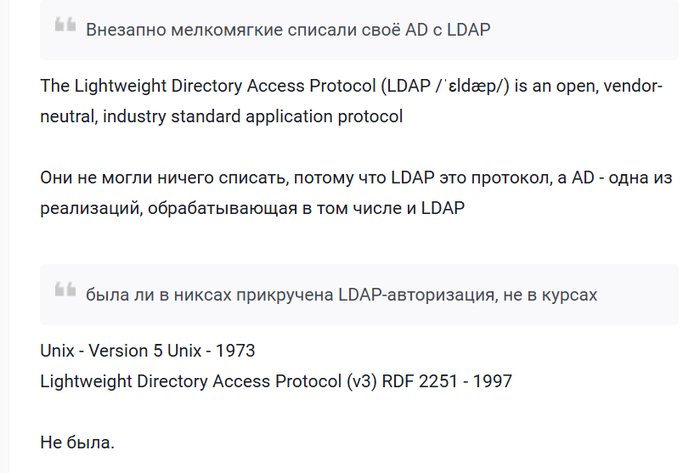Click the year "1973"
The height and width of the screenshot is (473, 700).
click(234, 351)
